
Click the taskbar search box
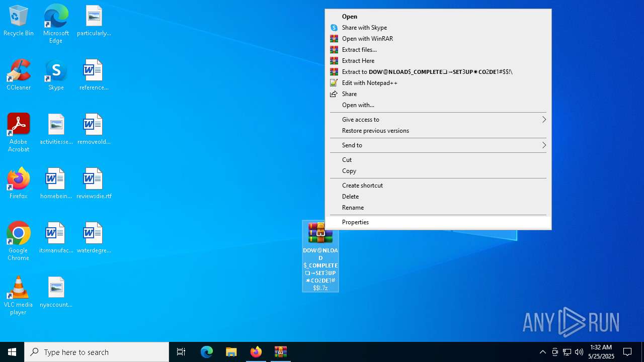click(x=97, y=352)
